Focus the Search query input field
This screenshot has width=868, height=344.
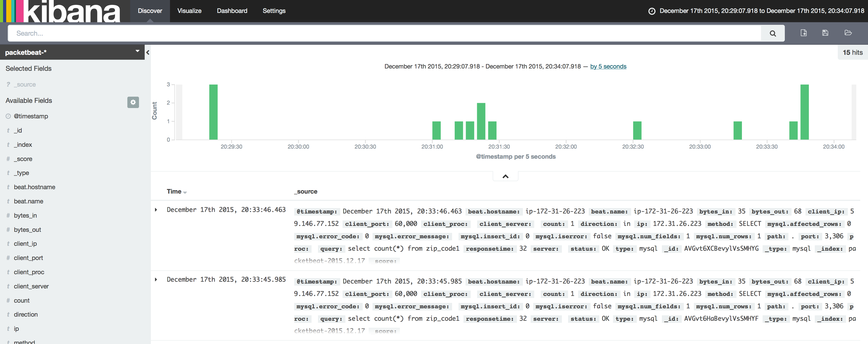(384, 33)
